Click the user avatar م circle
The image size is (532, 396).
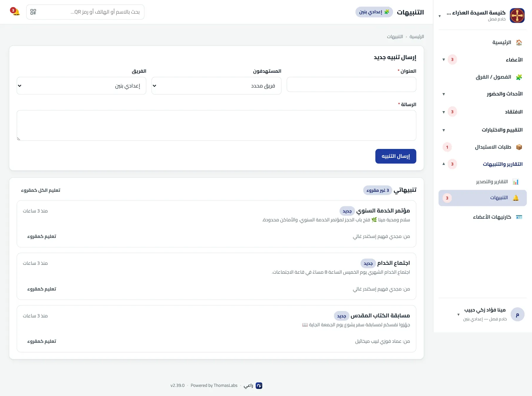pyautogui.click(x=517, y=314)
